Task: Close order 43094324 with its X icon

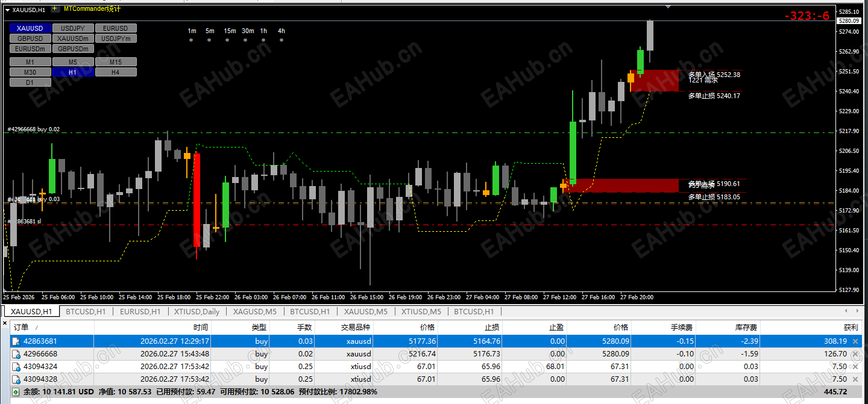Action: pos(855,367)
